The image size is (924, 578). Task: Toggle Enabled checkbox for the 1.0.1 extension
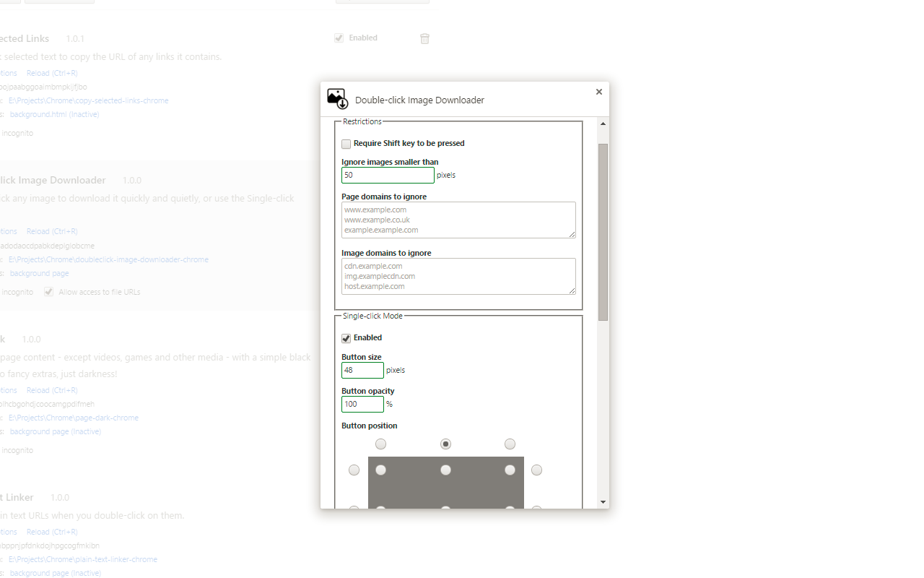click(339, 38)
